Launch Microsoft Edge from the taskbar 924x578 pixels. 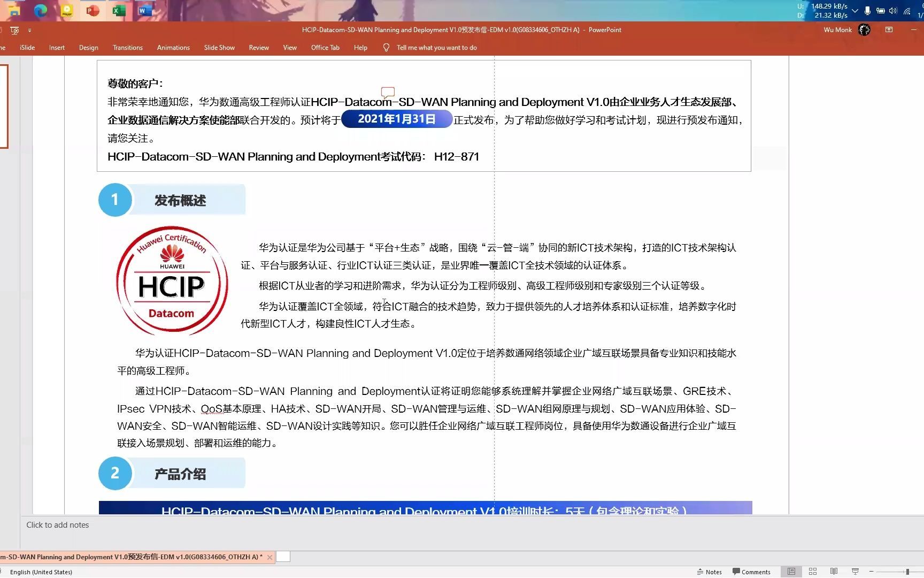click(x=41, y=10)
